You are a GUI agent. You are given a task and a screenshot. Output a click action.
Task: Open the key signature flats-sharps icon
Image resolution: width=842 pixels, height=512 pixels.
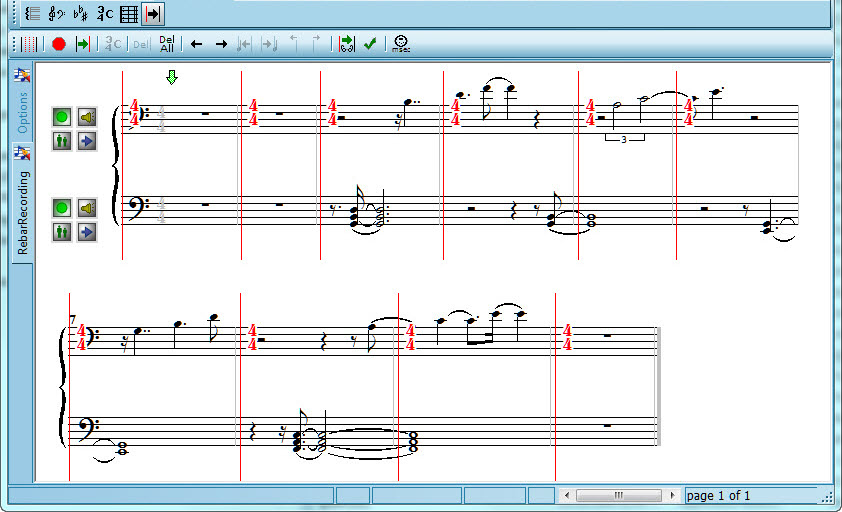(81, 14)
